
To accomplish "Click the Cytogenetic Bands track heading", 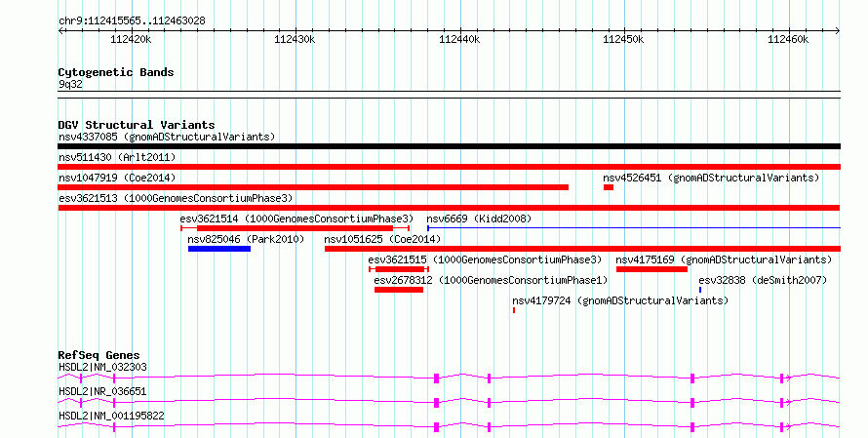I will pos(116,72).
